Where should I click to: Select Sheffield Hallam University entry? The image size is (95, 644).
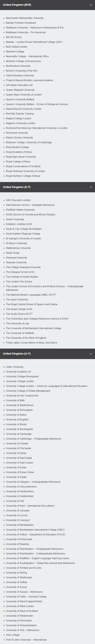click(x=20, y=210)
